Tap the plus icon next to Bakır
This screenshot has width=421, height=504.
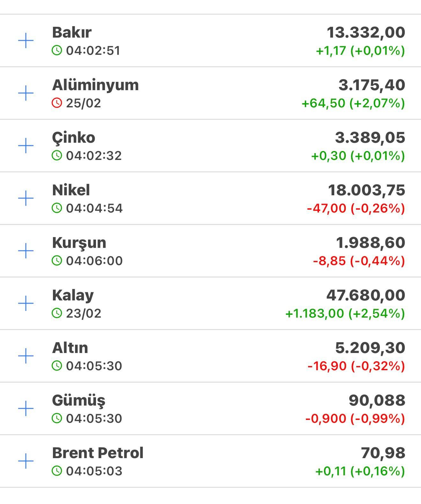[x=26, y=41]
